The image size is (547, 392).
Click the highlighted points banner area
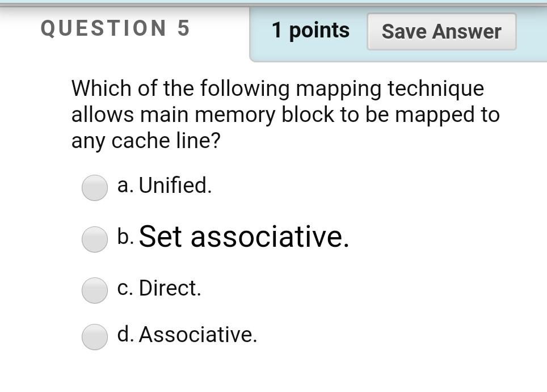[310, 31]
